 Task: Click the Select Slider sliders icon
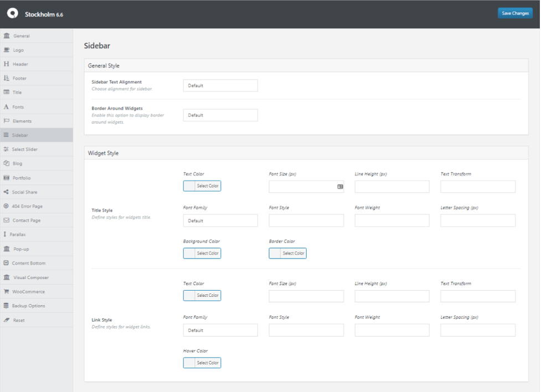point(6,149)
